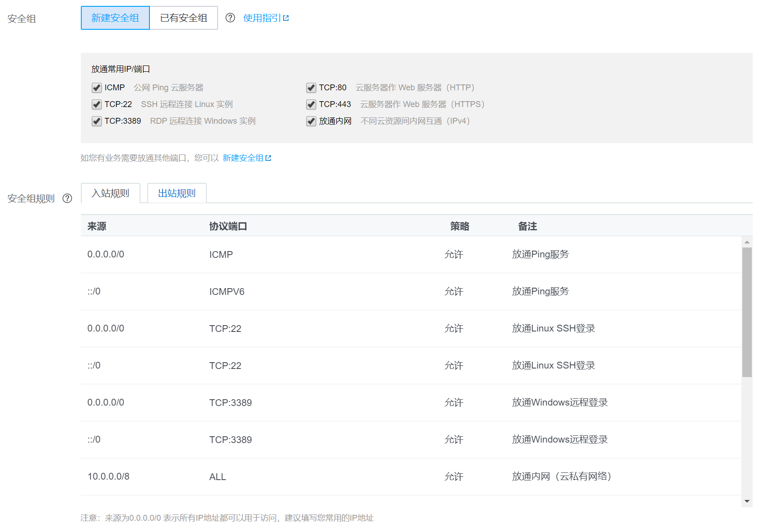Click source 10.0.0.0/8 cell
Viewport: 764px width, 532px height.
click(108, 476)
